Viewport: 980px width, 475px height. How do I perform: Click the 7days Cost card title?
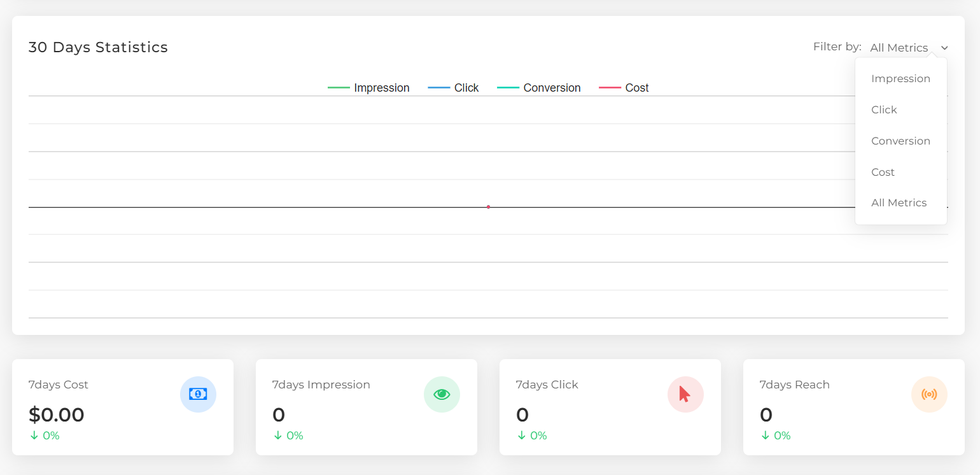click(x=59, y=385)
